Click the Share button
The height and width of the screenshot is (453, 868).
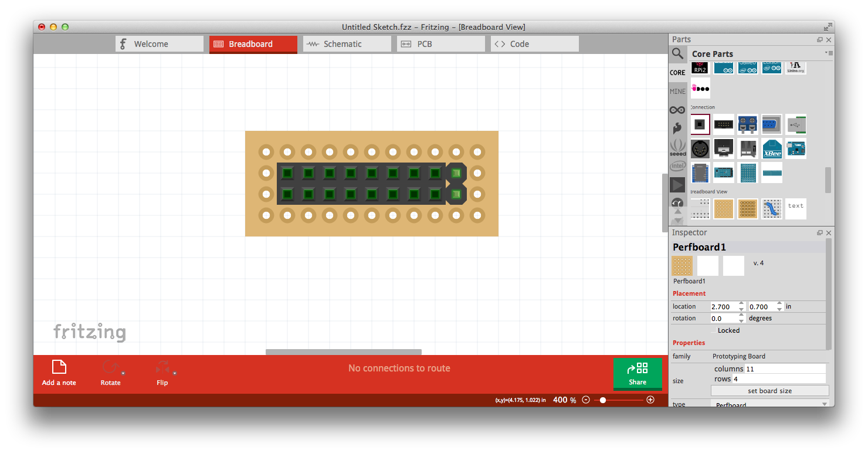click(638, 373)
